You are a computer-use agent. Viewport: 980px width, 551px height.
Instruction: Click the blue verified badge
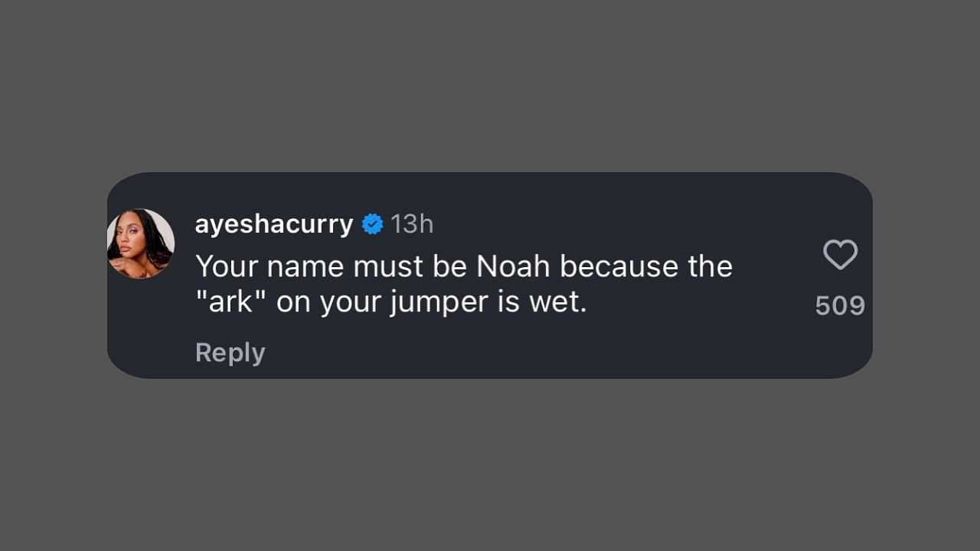(x=372, y=224)
